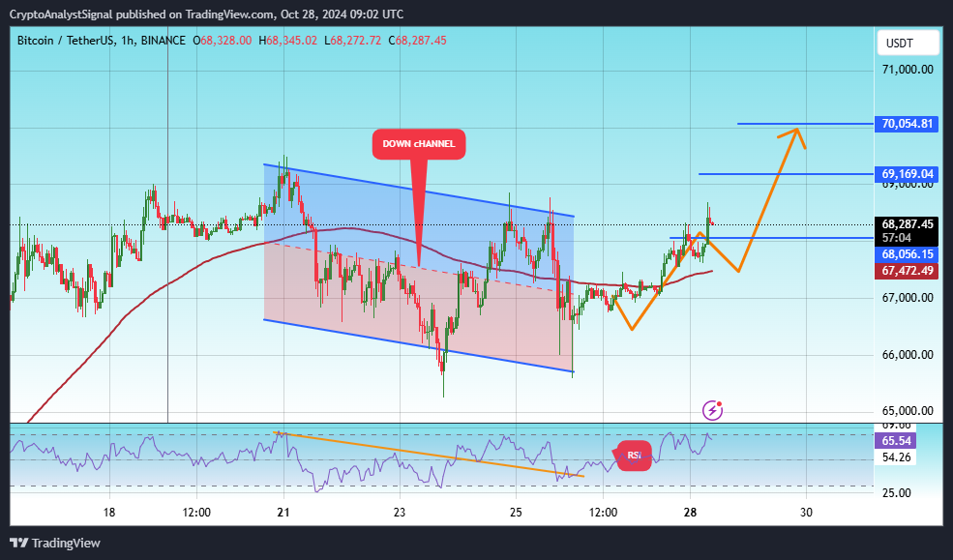Click the RSI axis label 54.26
953x560 pixels.
(x=897, y=457)
